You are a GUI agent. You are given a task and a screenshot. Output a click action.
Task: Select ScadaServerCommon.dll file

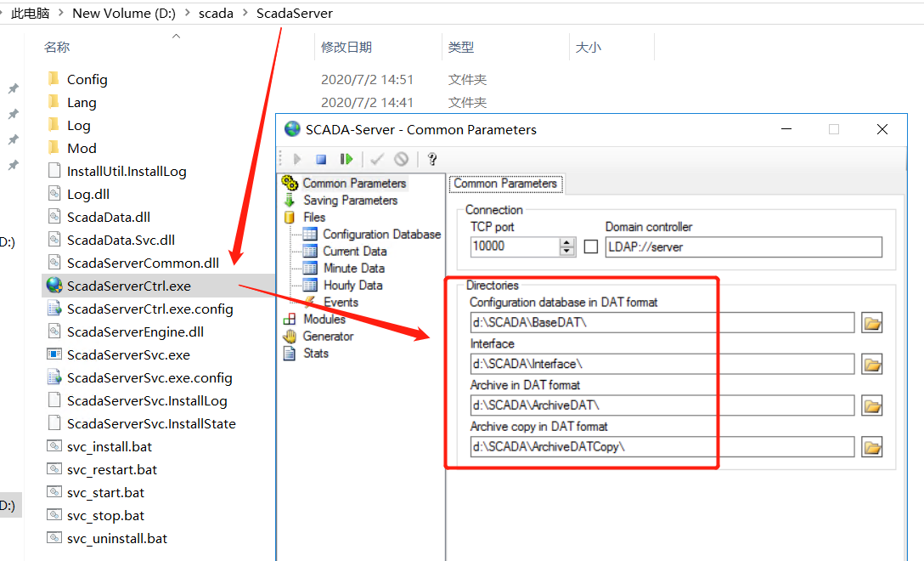(x=143, y=263)
